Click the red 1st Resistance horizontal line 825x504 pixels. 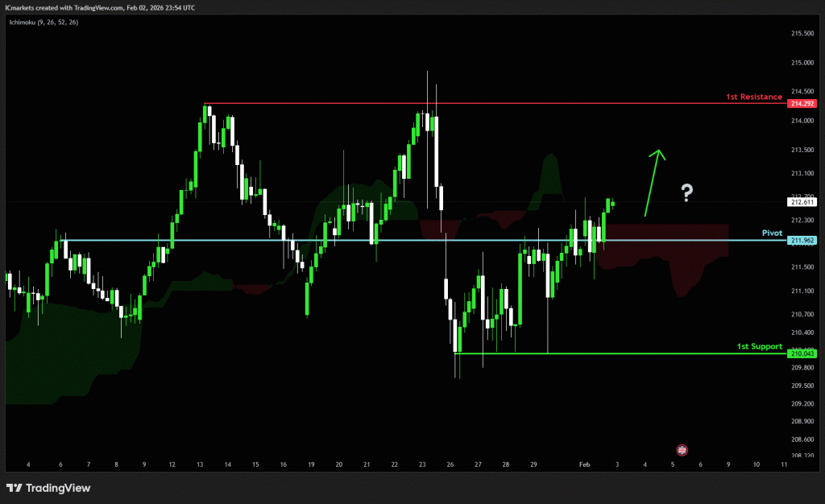483,104
